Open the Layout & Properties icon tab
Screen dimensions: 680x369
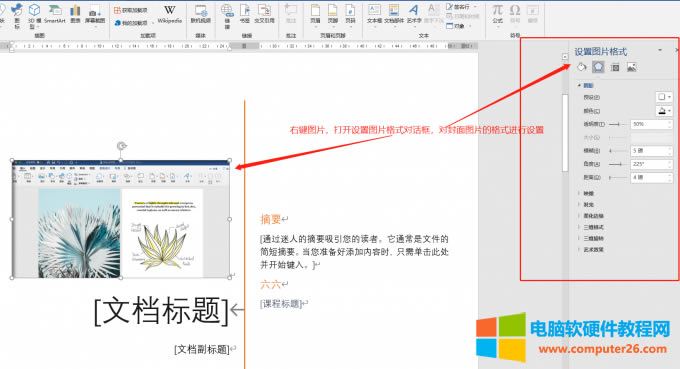(x=615, y=67)
